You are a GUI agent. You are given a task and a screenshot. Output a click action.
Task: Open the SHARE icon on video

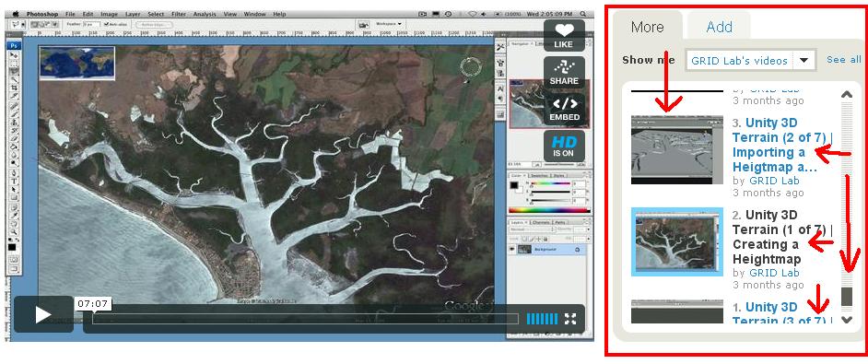coord(564,73)
